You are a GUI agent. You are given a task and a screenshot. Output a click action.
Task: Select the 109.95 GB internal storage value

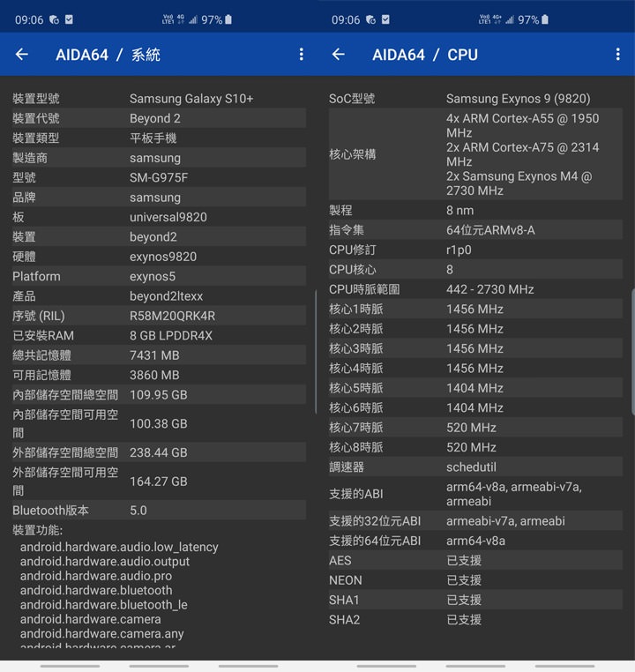coord(159,395)
